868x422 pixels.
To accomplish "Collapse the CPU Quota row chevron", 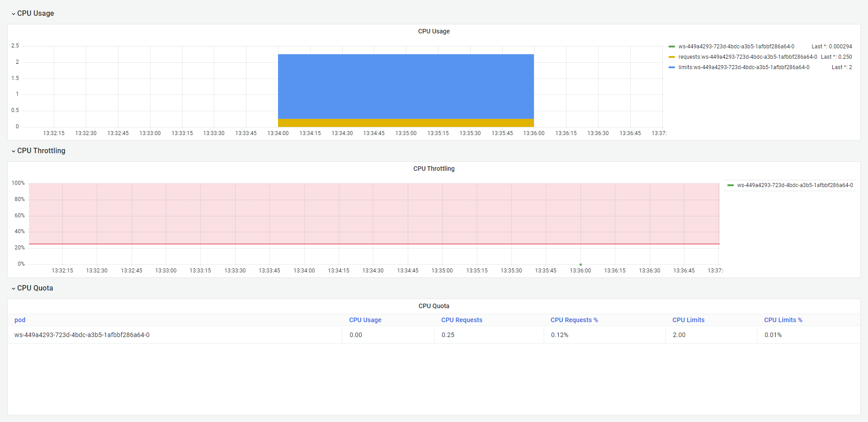I will coord(14,289).
